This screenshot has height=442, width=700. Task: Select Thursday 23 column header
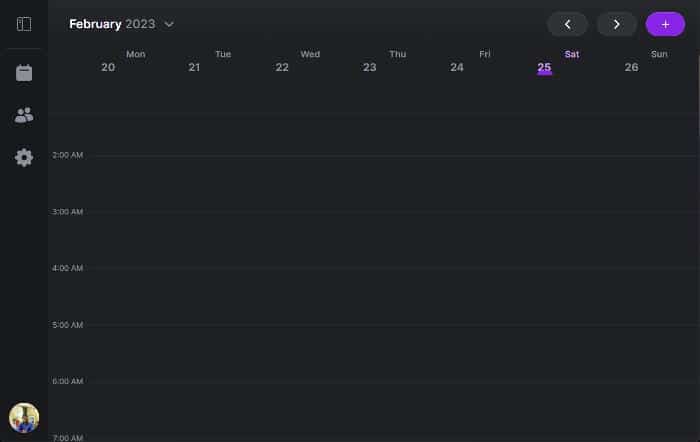383,61
